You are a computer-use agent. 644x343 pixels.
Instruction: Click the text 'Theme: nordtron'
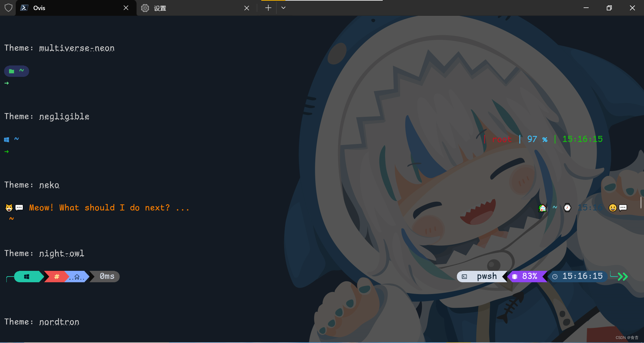pyautogui.click(x=42, y=322)
